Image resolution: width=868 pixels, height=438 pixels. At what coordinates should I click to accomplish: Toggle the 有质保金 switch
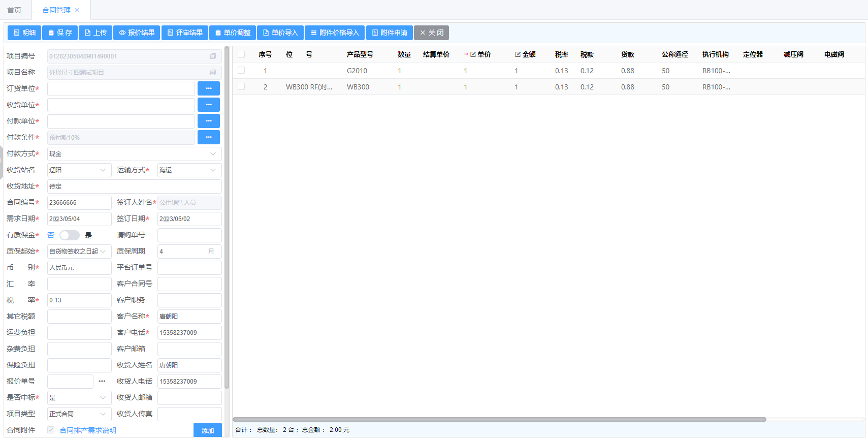[70, 235]
